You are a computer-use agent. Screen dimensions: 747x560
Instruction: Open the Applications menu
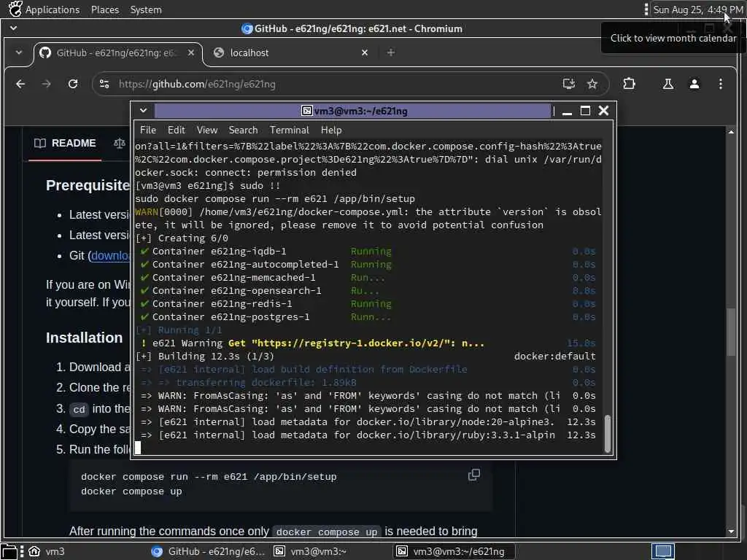[x=44, y=9]
